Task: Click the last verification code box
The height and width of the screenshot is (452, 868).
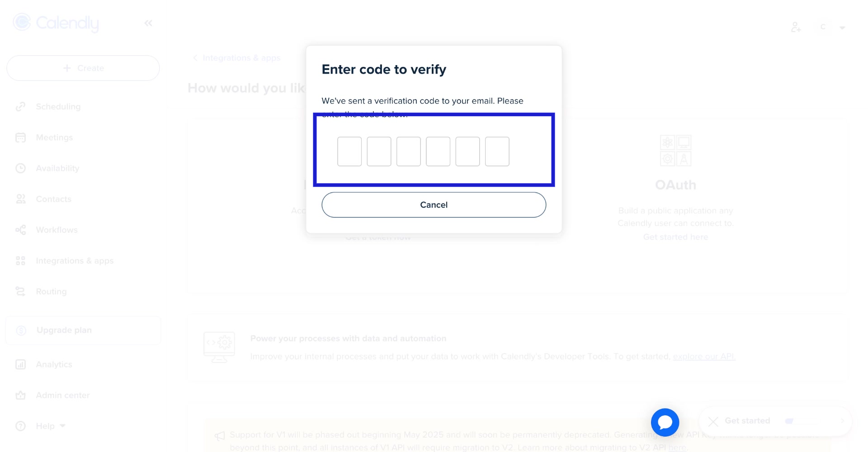Action: click(497, 151)
